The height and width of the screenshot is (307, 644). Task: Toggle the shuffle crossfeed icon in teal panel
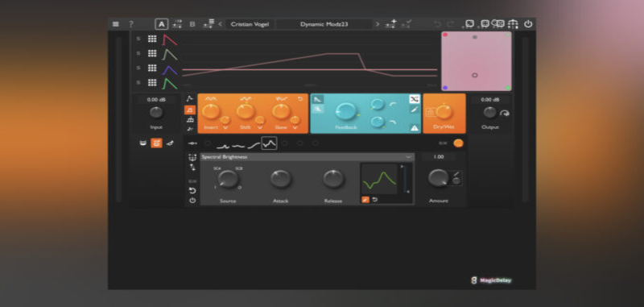[x=414, y=99]
